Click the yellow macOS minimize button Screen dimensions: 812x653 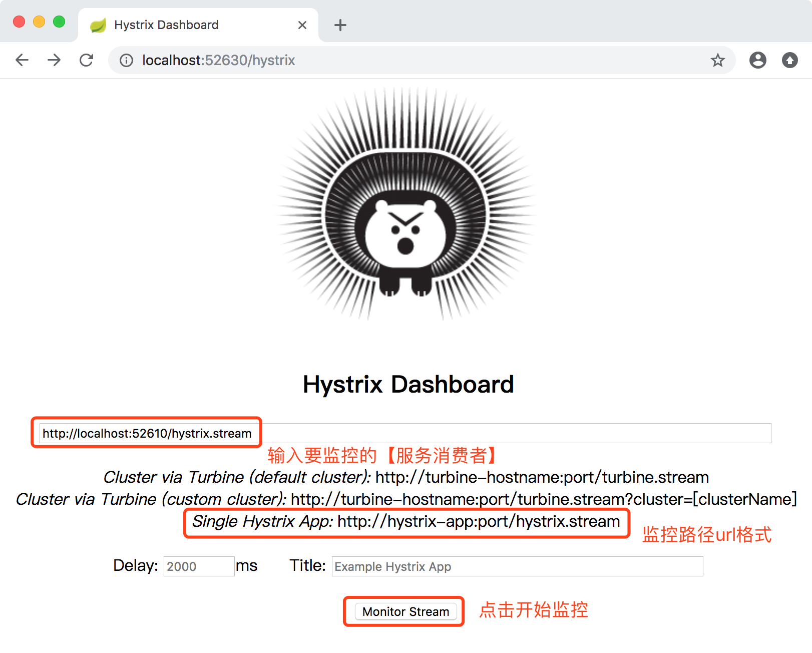click(x=39, y=22)
